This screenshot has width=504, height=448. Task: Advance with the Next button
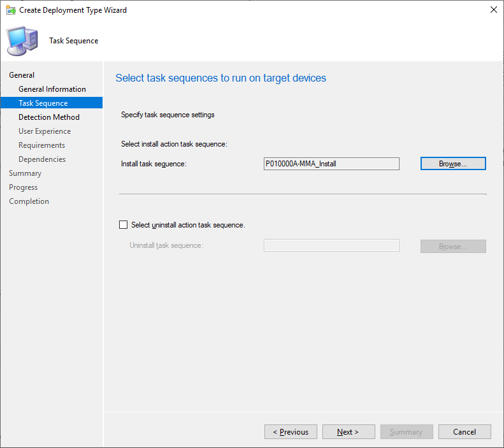(x=349, y=432)
